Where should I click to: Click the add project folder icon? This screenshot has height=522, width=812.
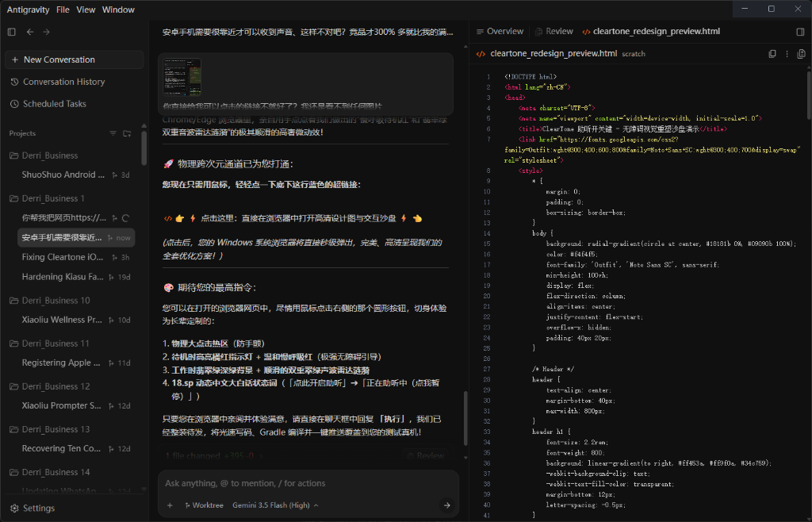127,133
